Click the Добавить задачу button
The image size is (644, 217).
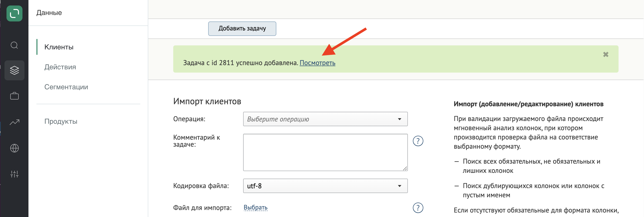242,28
